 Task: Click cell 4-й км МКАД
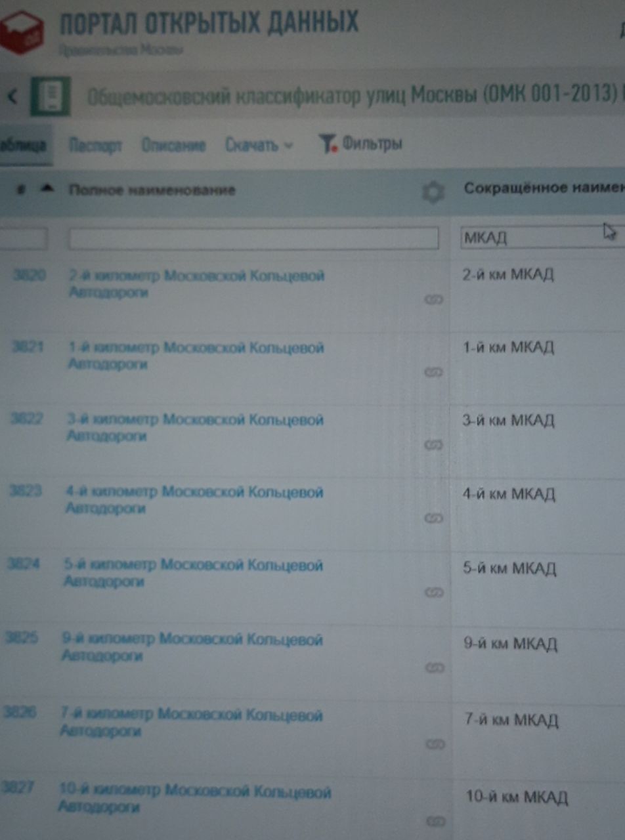click(x=509, y=493)
